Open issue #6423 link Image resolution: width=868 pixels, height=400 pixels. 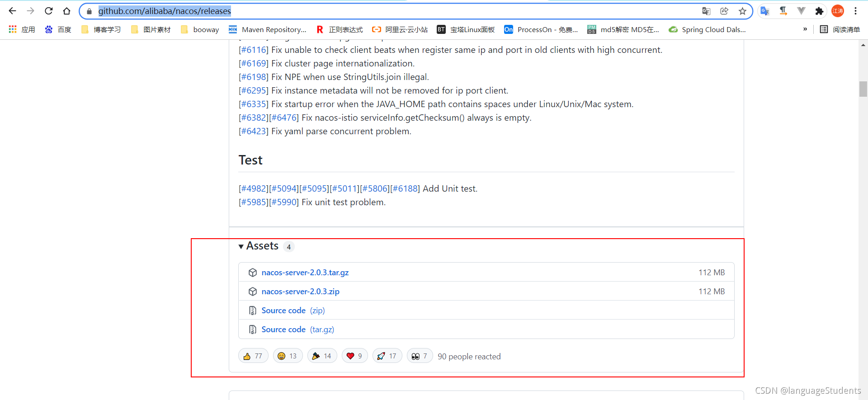tap(254, 131)
